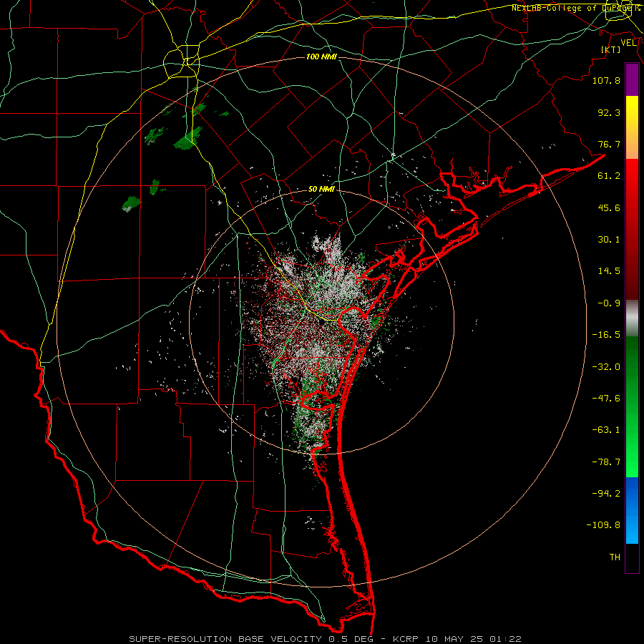Click the -78.7 velocity scale value
Screen dimensions: 644x644
click(606, 462)
